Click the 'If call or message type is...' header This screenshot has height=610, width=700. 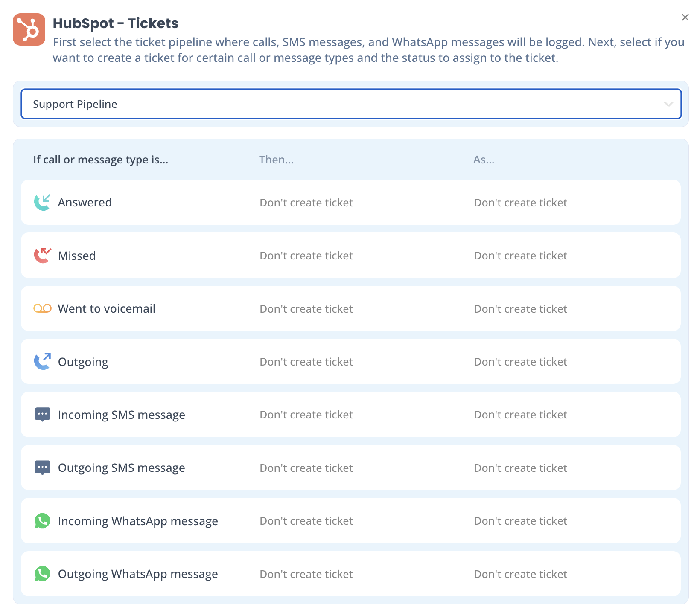101,160
